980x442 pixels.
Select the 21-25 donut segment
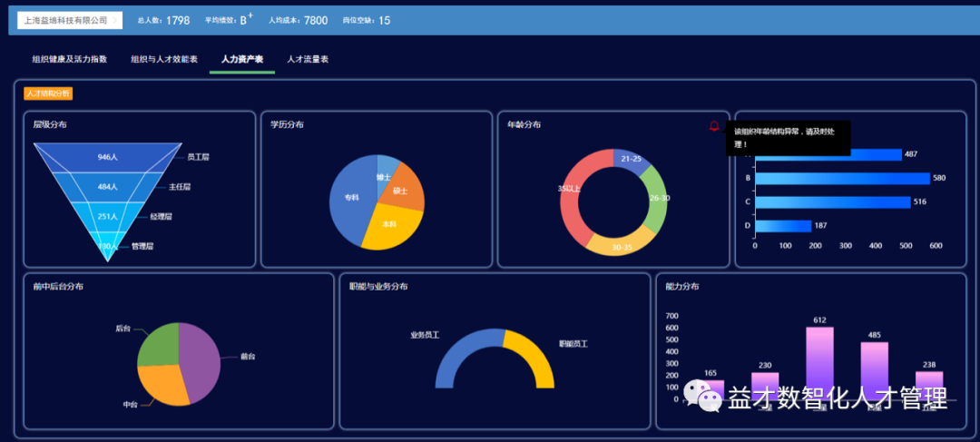click(632, 160)
